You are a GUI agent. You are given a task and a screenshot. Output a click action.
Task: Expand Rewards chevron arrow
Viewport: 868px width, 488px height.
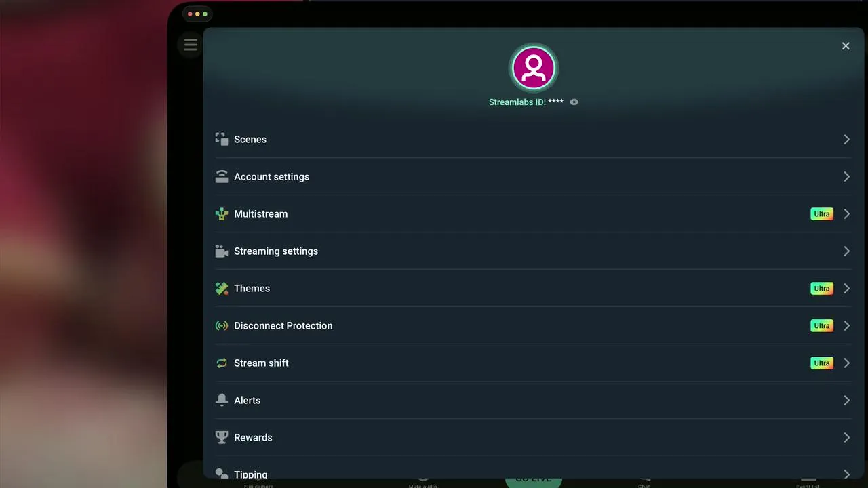click(846, 437)
